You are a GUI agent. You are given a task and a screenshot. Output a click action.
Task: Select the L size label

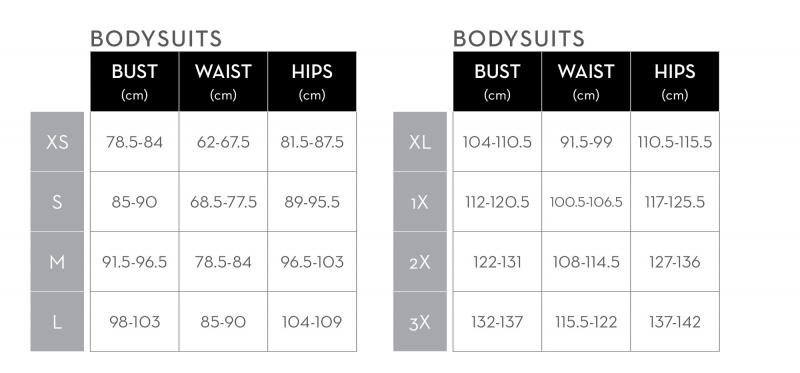[57, 321]
